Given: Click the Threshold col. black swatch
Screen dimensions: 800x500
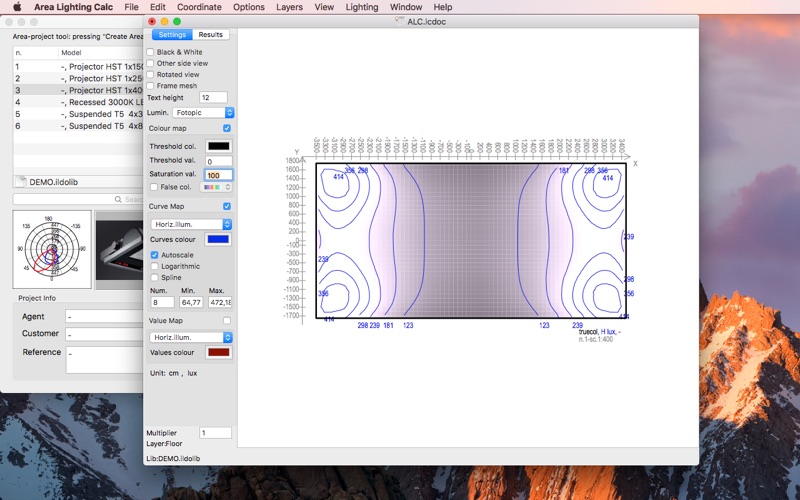Looking at the screenshot, I should tap(218, 147).
